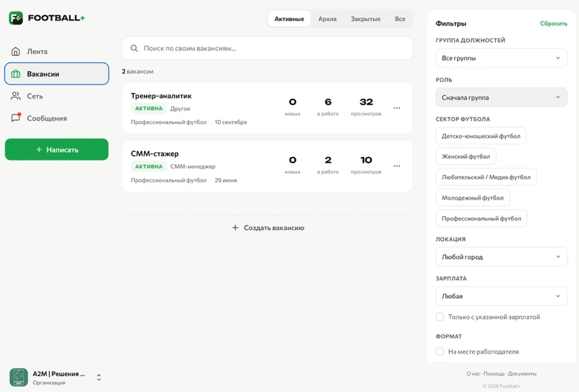Click the 2 в работе count for СММ-стажер

(x=328, y=165)
